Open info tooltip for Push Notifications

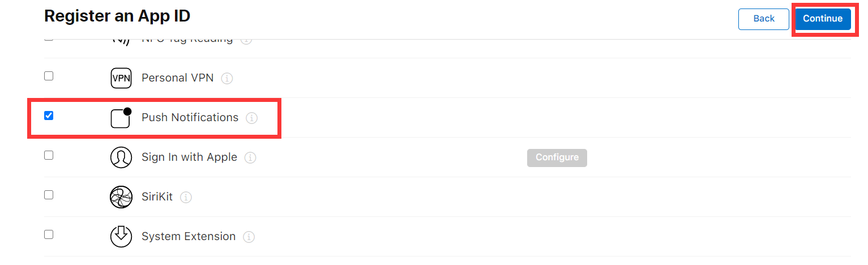pyautogui.click(x=252, y=118)
